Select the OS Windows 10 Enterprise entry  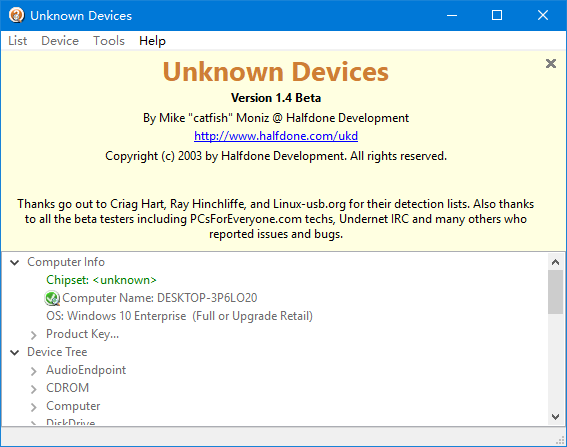point(179,316)
